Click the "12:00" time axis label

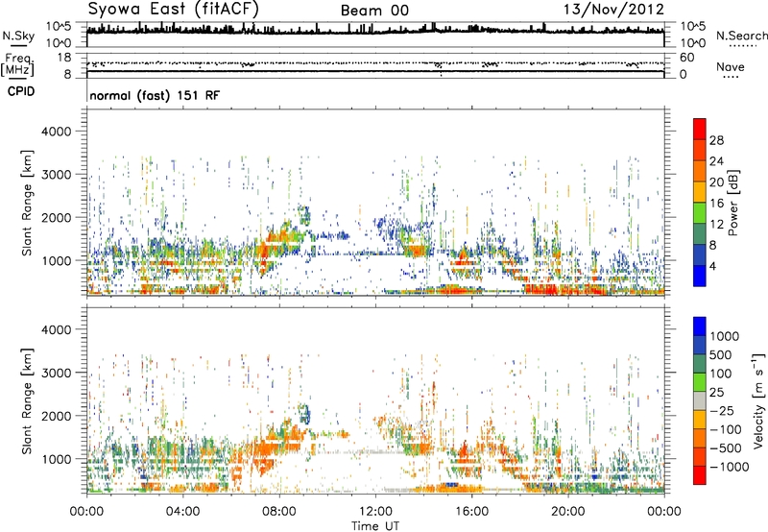[375, 512]
